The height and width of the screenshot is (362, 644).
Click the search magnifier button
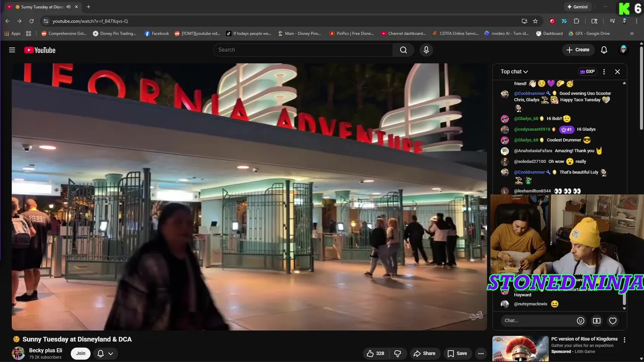tap(404, 50)
